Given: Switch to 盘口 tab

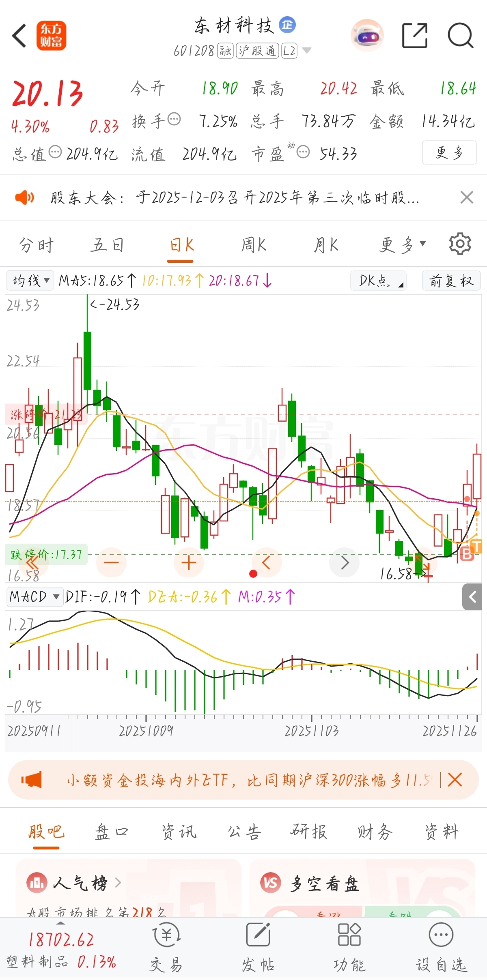Looking at the screenshot, I should coord(112,832).
